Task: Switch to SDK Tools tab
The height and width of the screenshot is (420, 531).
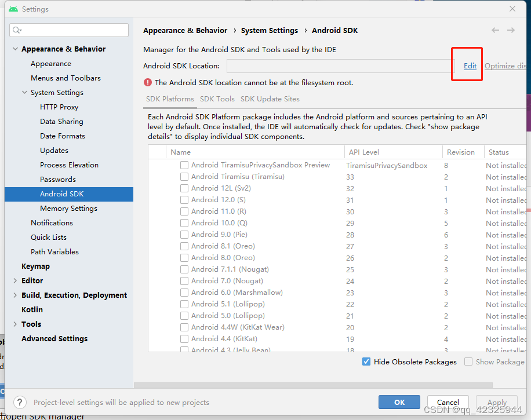Action: tap(217, 99)
